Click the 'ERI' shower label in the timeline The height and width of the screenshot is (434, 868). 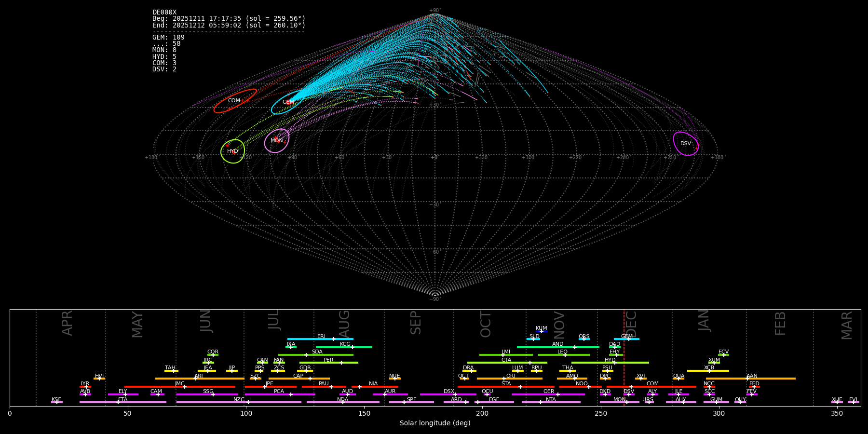(321, 337)
